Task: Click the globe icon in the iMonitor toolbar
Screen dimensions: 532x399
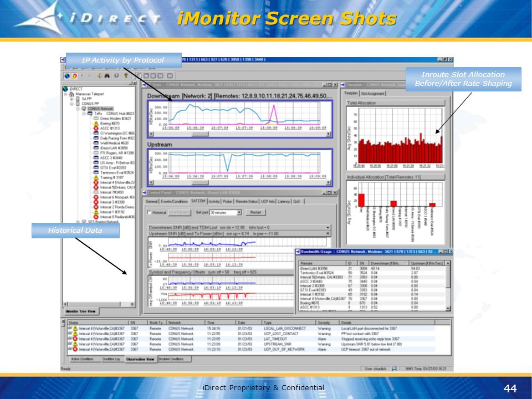Action: click(x=67, y=76)
